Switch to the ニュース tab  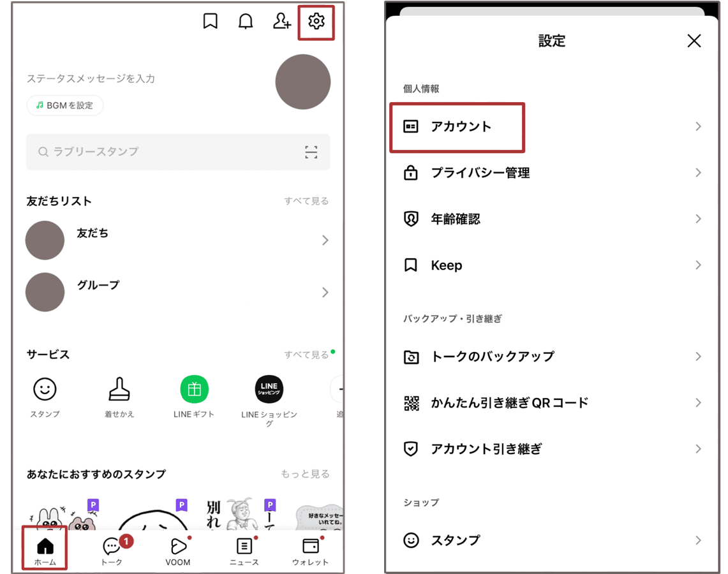click(246, 550)
